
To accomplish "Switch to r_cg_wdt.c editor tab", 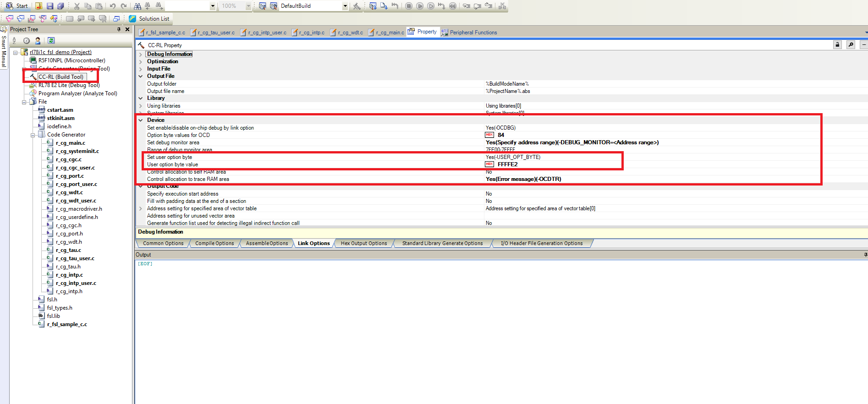I will (x=347, y=33).
